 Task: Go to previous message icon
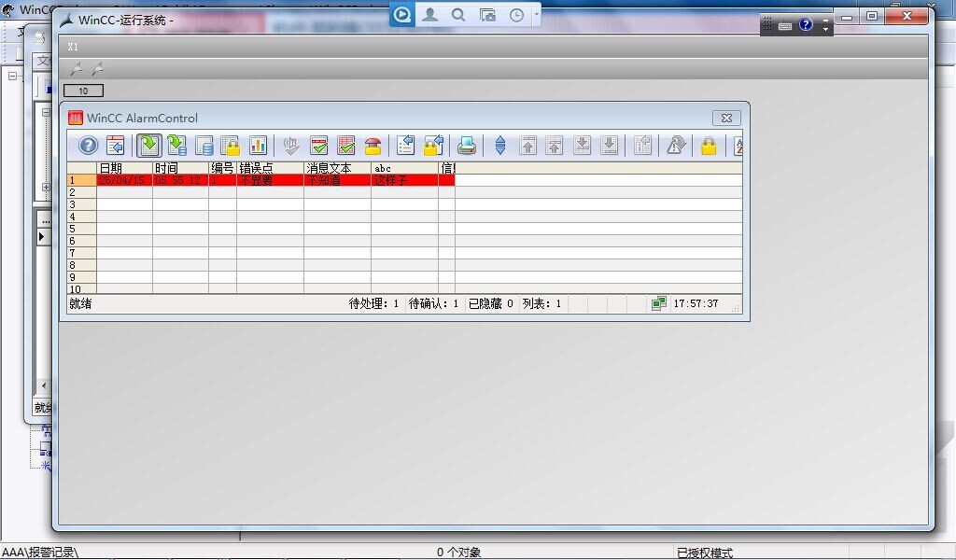pyautogui.click(x=555, y=146)
